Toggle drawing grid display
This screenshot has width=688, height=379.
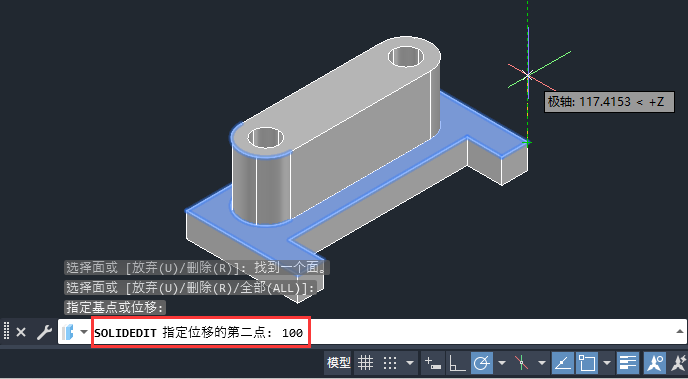[x=365, y=363]
